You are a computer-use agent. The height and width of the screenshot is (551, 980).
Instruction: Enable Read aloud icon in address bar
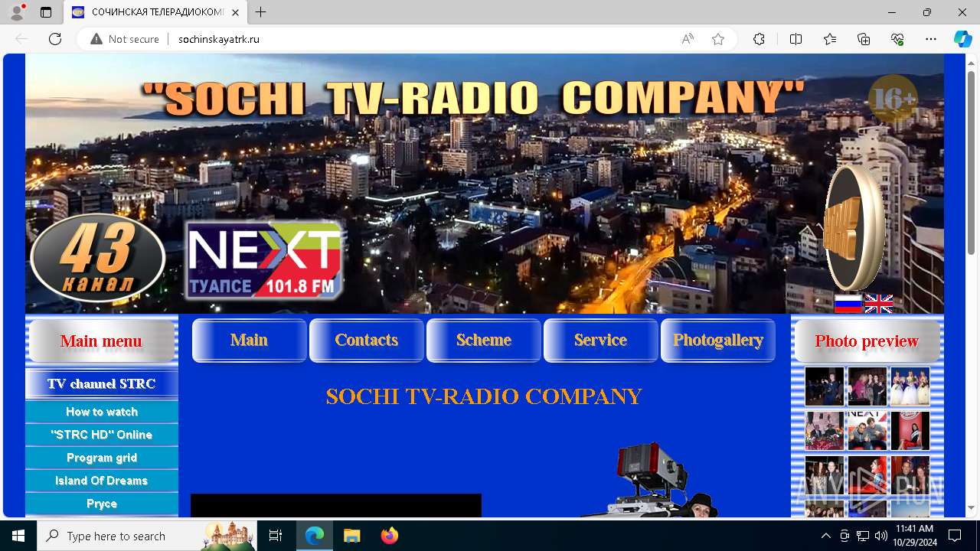tap(688, 39)
